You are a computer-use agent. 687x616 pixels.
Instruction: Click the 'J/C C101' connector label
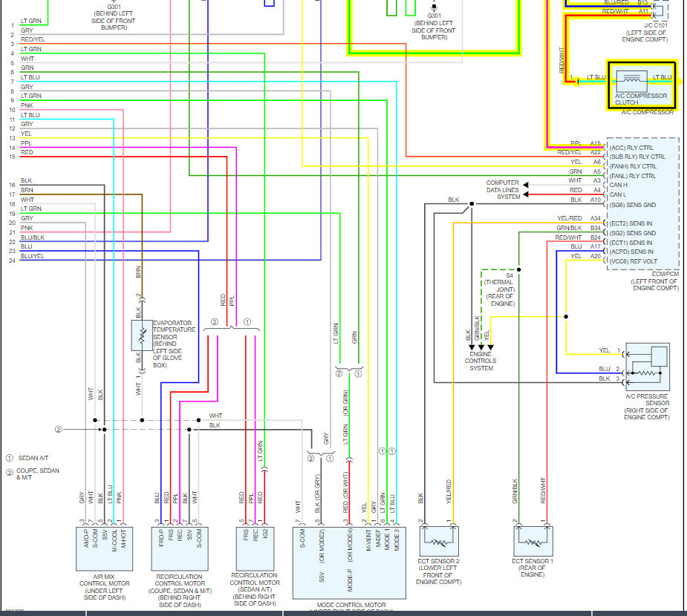click(x=656, y=25)
